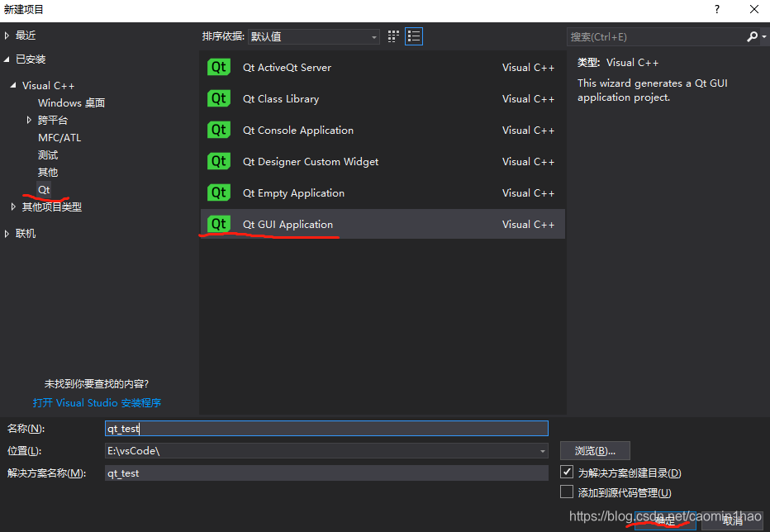Open Visual Studio 安装程序 link

pos(97,403)
